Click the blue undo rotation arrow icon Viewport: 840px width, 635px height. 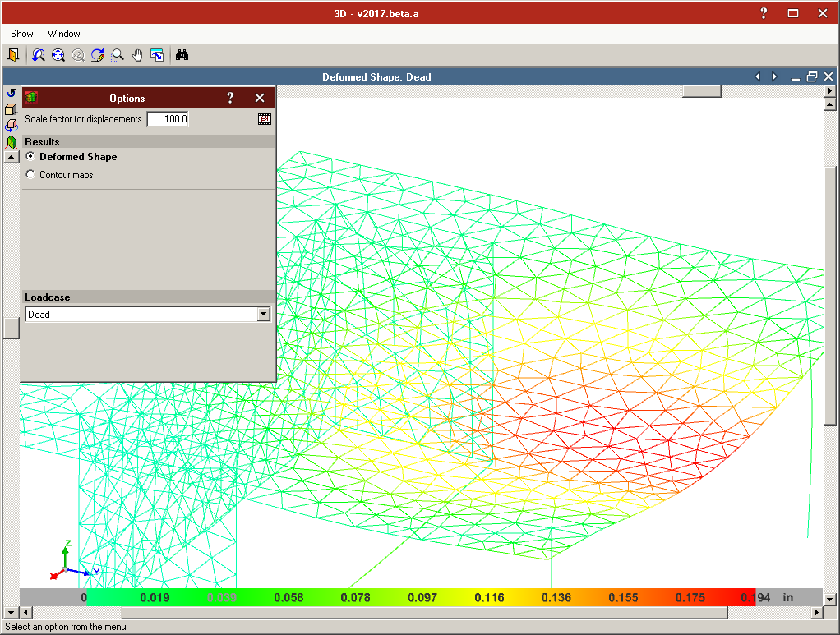click(11, 93)
